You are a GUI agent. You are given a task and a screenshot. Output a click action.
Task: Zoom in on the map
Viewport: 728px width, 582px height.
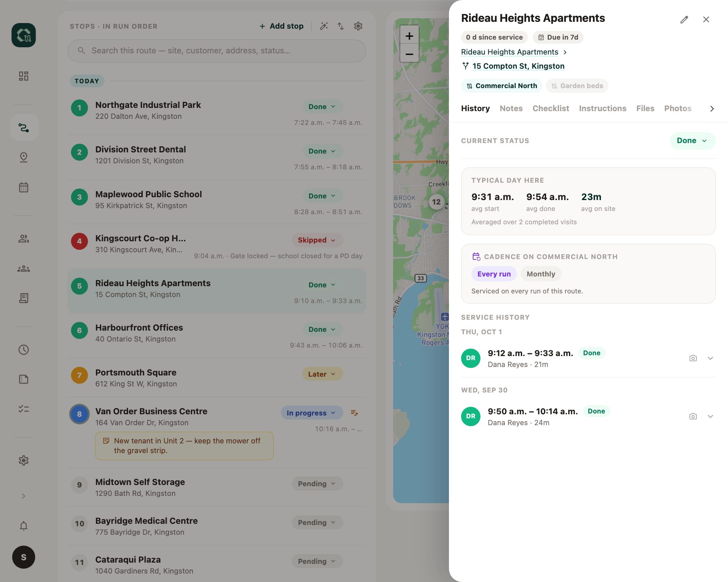coord(409,36)
